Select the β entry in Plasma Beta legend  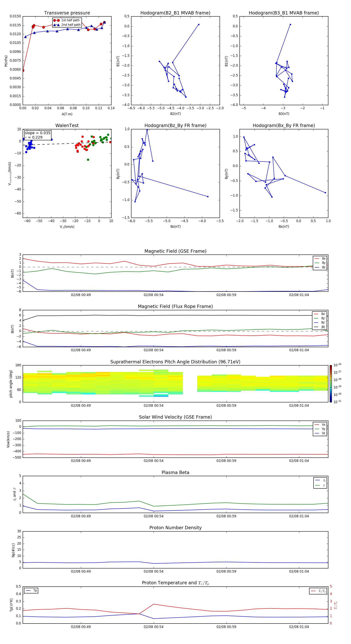[x=320, y=485]
